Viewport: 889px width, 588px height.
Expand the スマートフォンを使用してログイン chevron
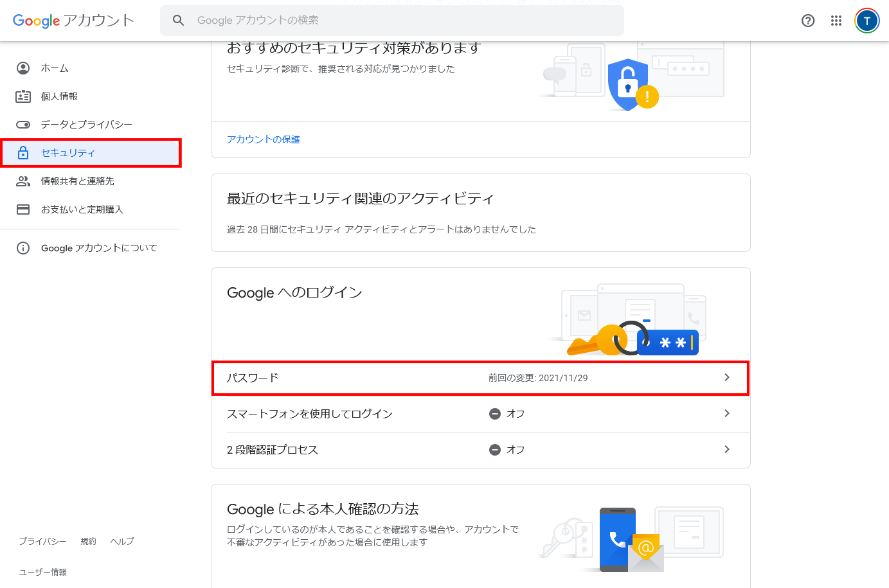tap(727, 414)
